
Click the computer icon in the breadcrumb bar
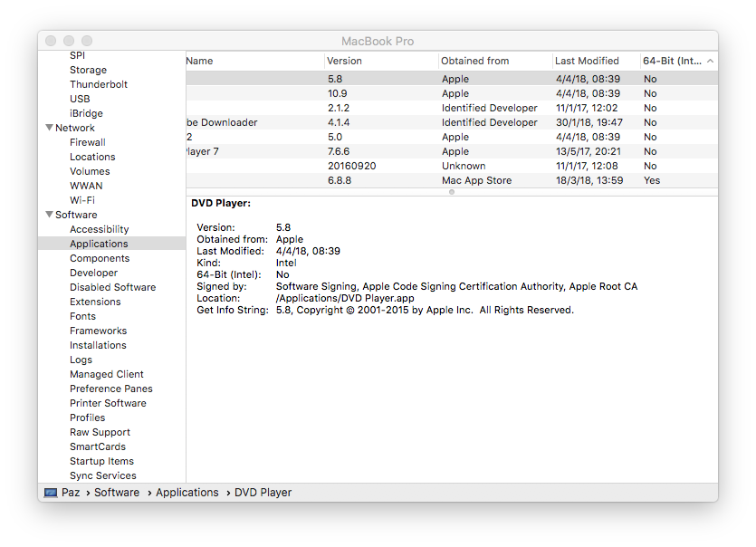[x=49, y=492]
